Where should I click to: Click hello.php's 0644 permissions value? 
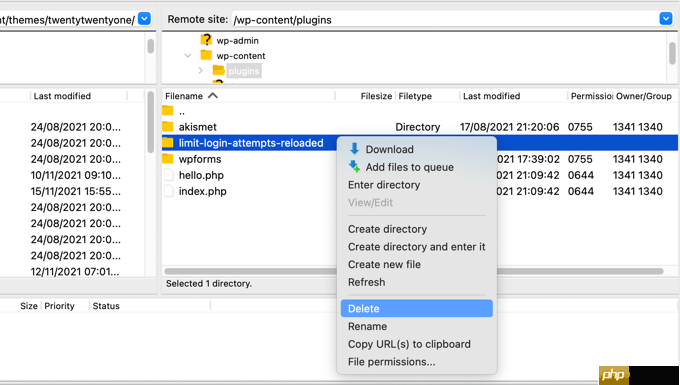tap(581, 175)
